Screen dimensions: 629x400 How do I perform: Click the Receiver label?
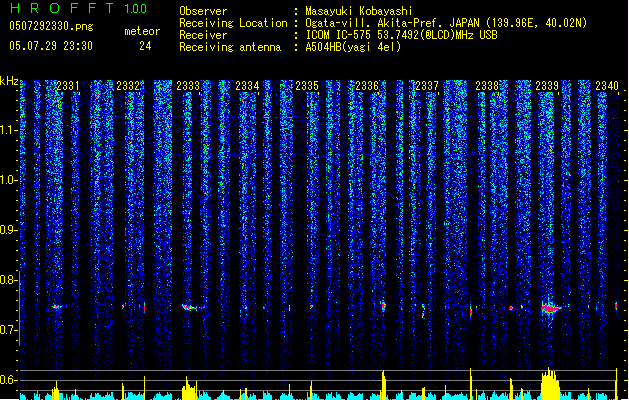pos(203,35)
